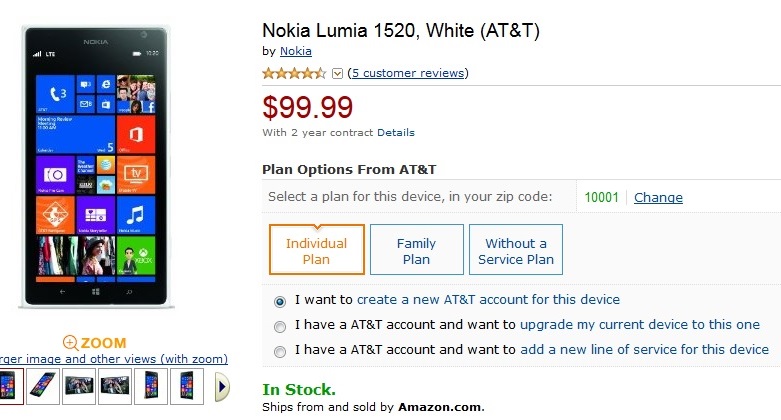Viewport: 781px width, 420px height.
Task: Choose the upgrade my current device radio button
Action: click(280, 325)
